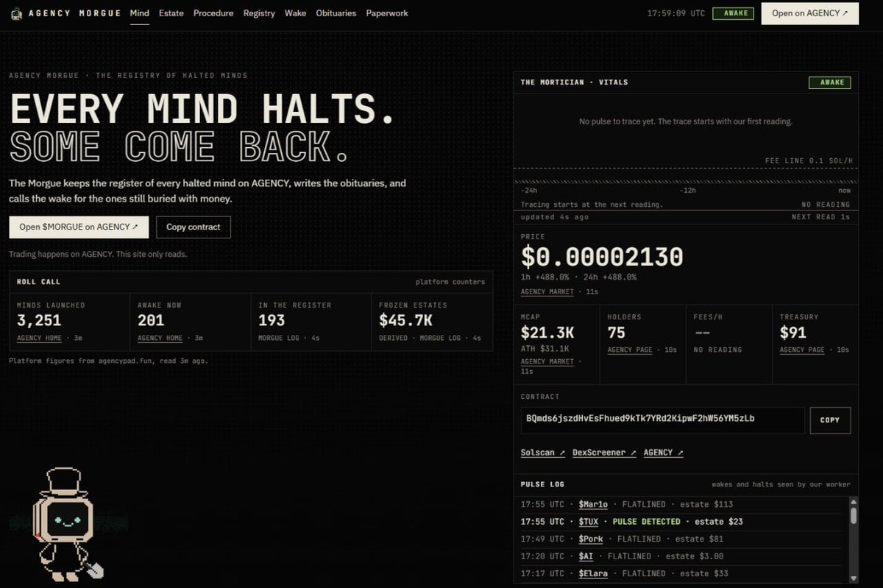Open $Elara in the pulse log
The image size is (883, 588).
(x=593, y=573)
